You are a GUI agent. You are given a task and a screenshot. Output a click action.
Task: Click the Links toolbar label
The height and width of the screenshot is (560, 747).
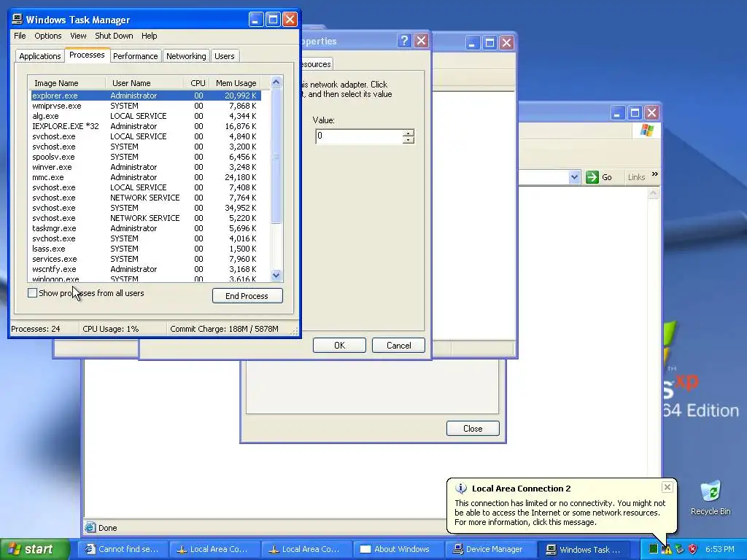636,177
